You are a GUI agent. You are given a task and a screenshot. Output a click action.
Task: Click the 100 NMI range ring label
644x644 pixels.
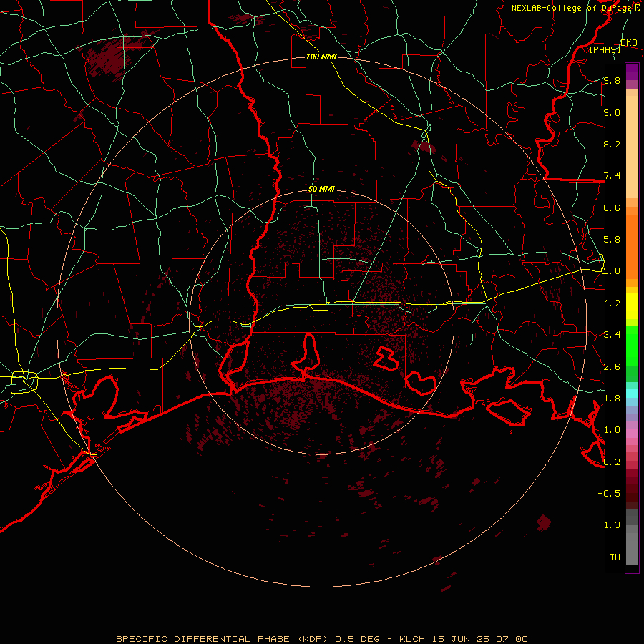[x=321, y=57]
